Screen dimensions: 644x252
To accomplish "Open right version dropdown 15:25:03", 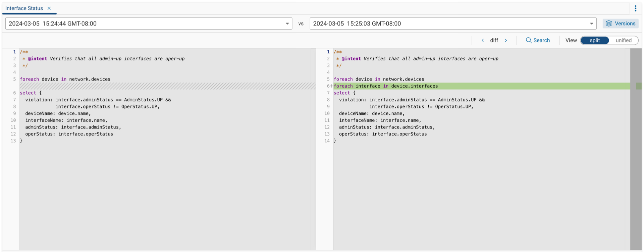I will point(453,23).
